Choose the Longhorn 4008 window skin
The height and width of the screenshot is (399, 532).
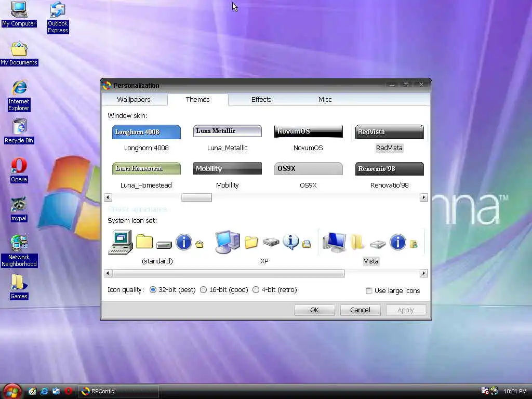[x=146, y=132]
